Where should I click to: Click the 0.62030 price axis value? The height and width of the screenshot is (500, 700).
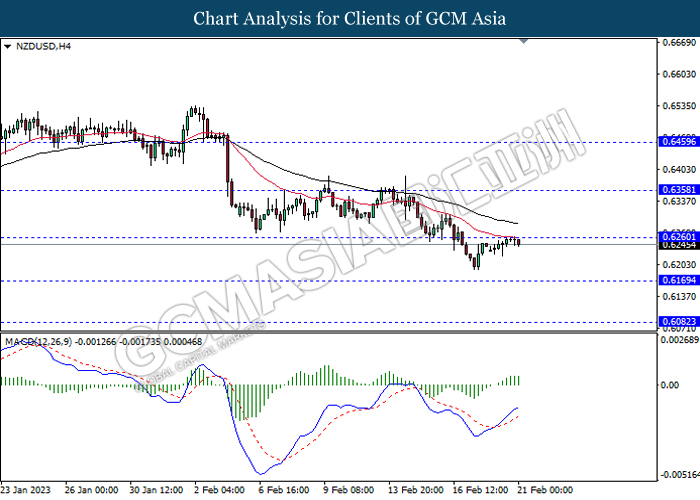point(679,265)
